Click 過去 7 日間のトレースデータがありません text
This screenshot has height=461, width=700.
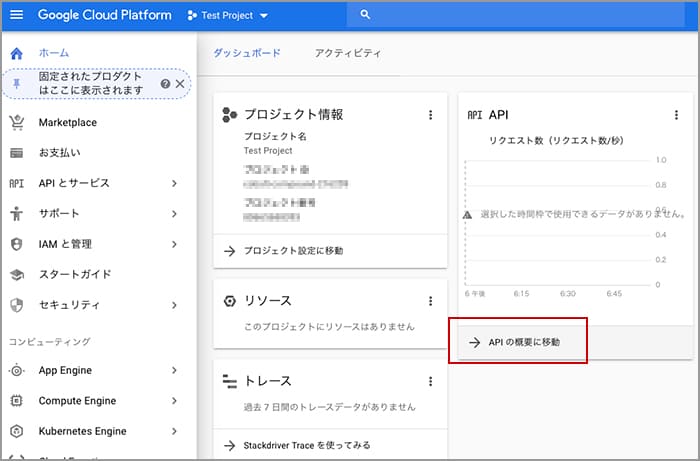(x=329, y=407)
